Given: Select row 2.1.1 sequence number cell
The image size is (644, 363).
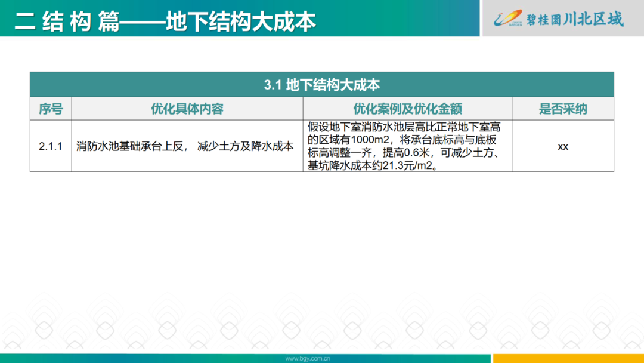Looking at the screenshot, I should 51,146.
